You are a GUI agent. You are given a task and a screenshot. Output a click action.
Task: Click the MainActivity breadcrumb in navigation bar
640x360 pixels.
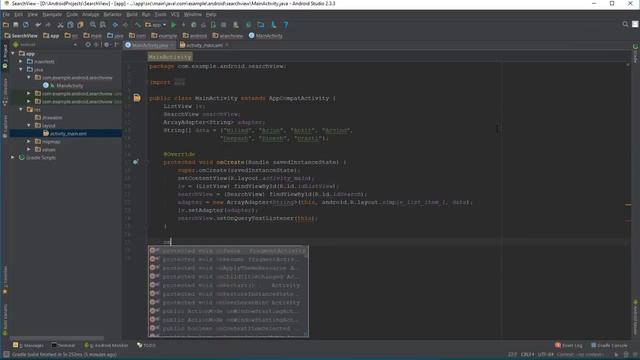click(266, 36)
